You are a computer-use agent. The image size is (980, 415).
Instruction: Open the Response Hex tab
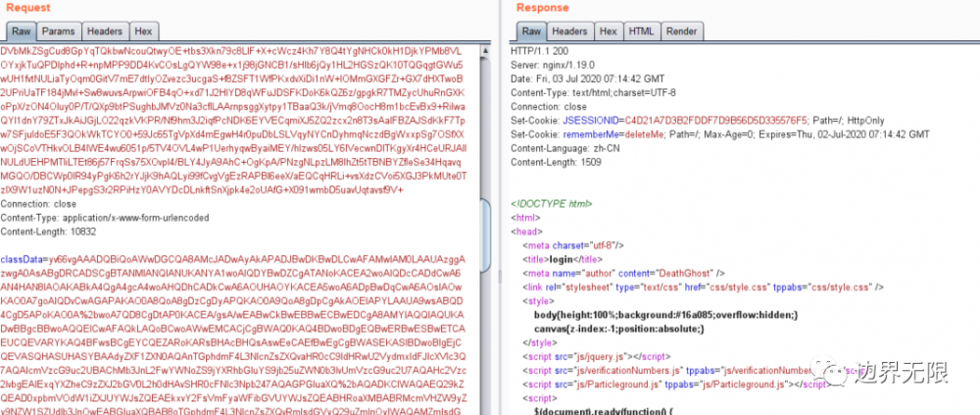[609, 31]
